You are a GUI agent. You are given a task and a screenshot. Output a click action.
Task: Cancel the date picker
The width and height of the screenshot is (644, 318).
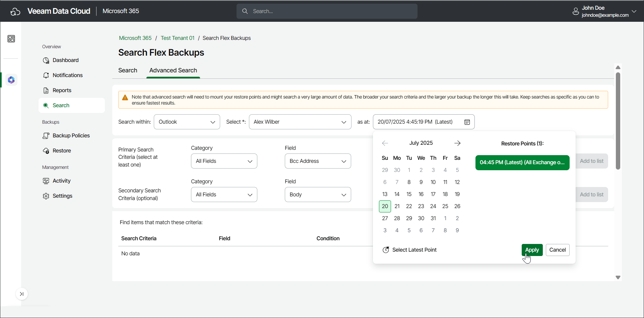click(558, 250)
